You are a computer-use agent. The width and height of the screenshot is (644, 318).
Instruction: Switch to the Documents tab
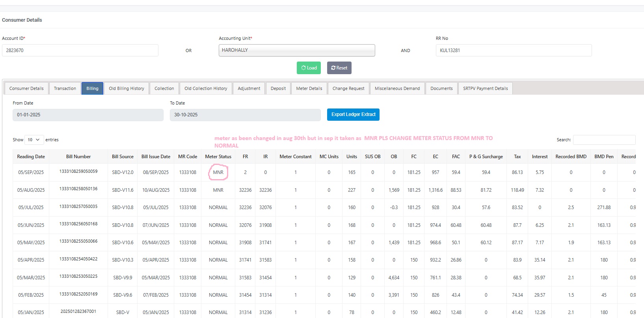(441, 88)
